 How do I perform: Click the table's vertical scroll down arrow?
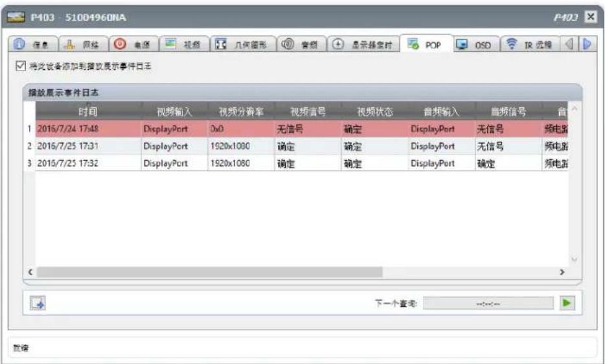coord(574,259)
